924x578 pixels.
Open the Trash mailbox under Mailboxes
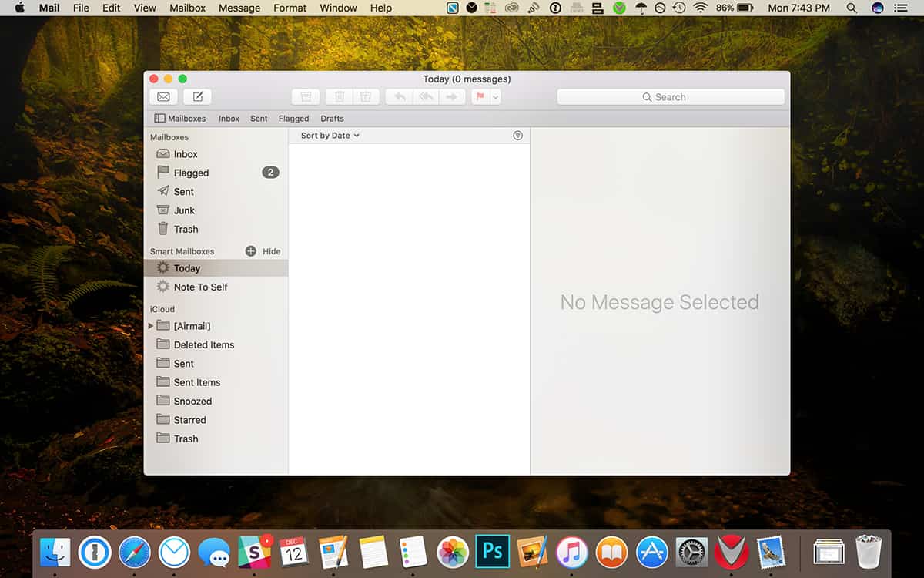[x=216, y=229]
